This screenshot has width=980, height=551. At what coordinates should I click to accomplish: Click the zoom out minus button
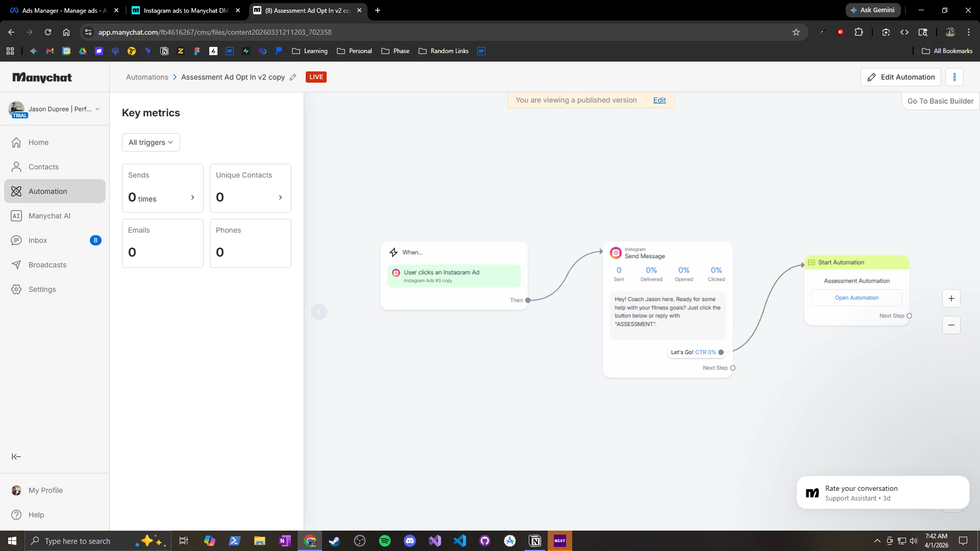click(x=951, y=325)
